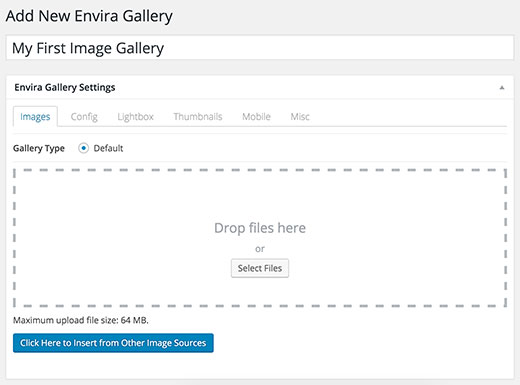Open the Misc tab
The image size is (520, 385).
pos(300,117)
